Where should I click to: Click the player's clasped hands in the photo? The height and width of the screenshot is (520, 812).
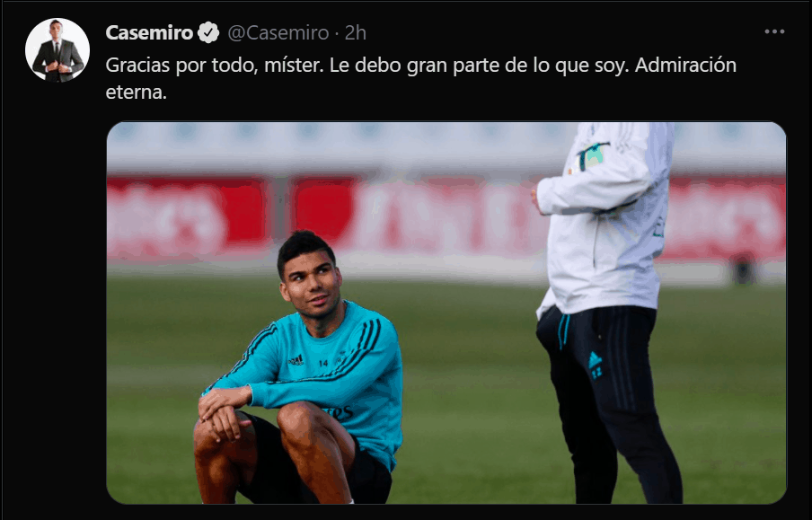click(224, 411)
